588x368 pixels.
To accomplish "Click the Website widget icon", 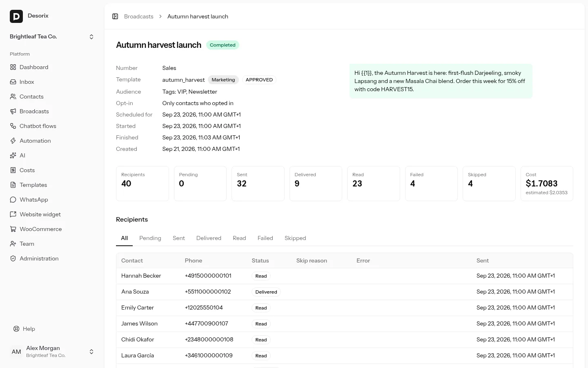I will coord(13,214).
